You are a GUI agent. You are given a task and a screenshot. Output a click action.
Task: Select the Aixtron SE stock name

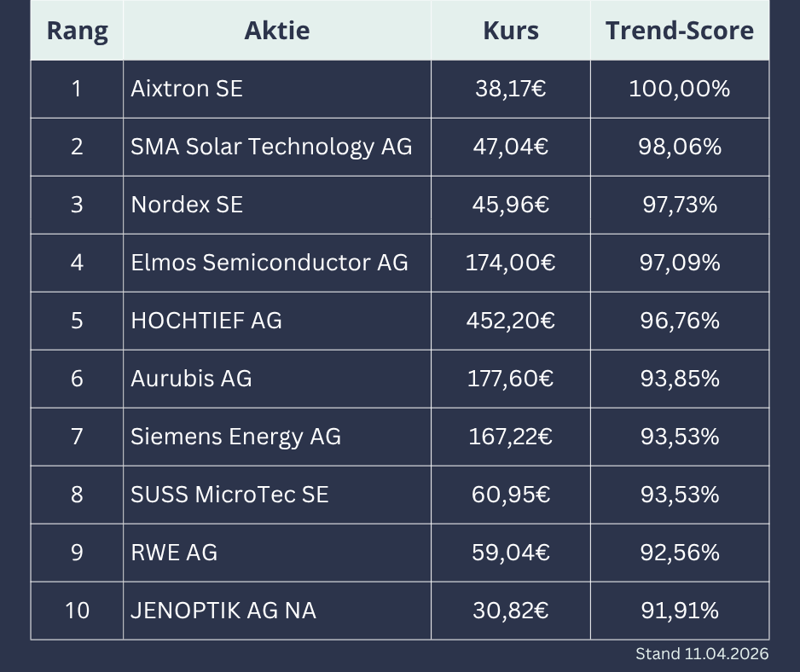(187, 89)
